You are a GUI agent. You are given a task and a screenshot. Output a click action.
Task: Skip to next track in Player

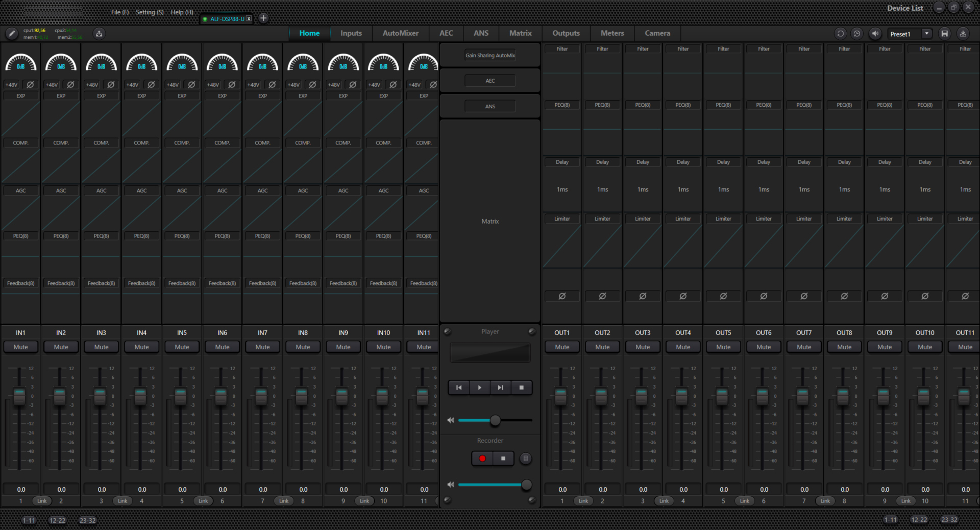click(x=501, y=388)
